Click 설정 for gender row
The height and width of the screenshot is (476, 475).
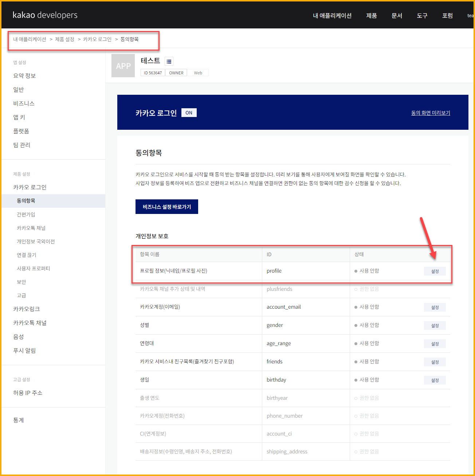click(435, 325)
